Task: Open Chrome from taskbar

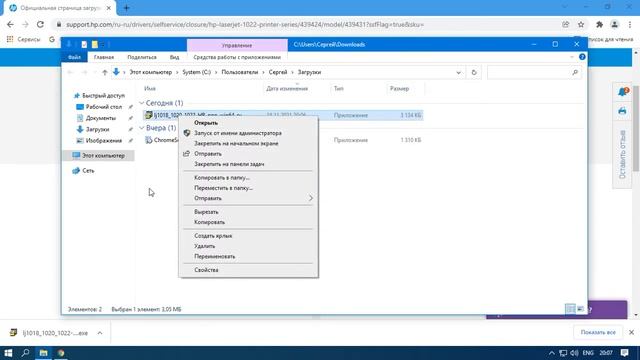Action: click(61, 353)
